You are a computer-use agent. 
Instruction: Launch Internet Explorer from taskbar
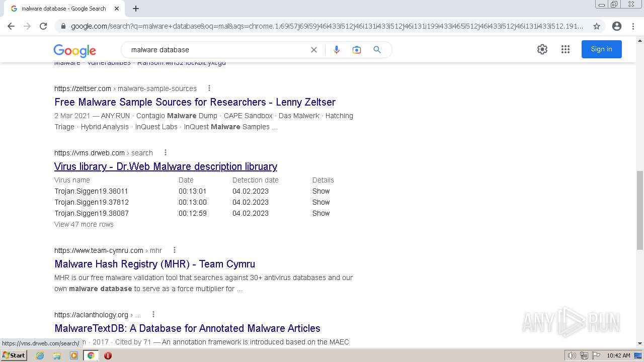40,355
